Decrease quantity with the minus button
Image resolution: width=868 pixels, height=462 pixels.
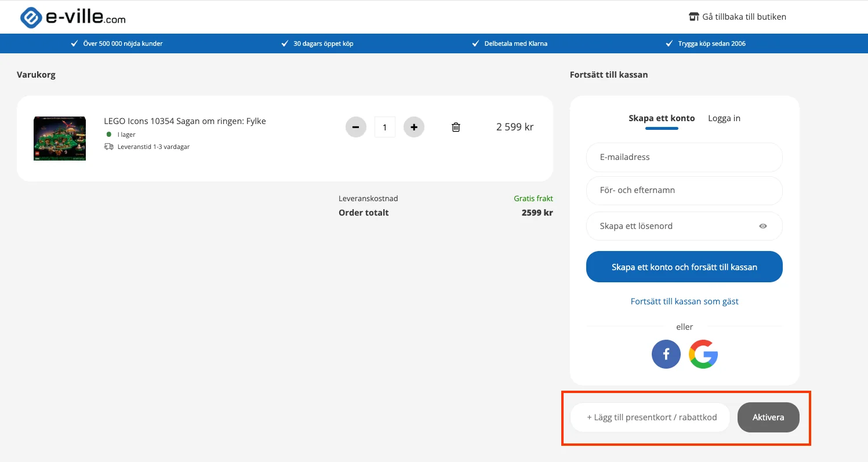(x=356, y=127)
